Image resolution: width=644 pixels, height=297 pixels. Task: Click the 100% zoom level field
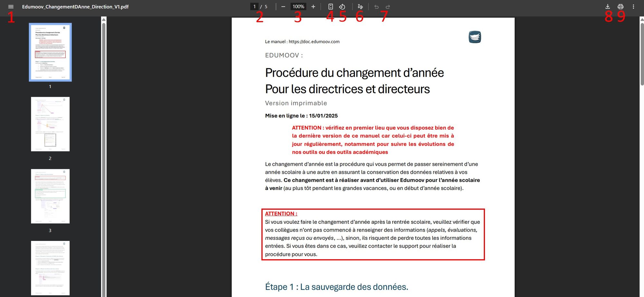pyautogui.click(x=298, y=7)
